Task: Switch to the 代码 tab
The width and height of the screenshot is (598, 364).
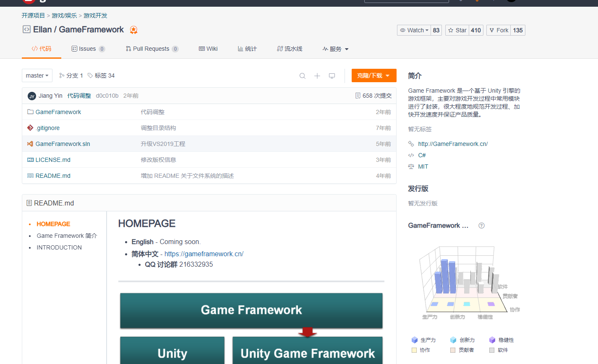Action: tap(42, 49)
